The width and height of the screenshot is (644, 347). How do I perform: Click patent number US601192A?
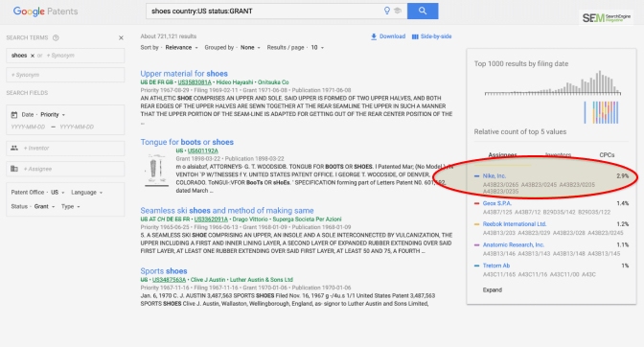203,150
